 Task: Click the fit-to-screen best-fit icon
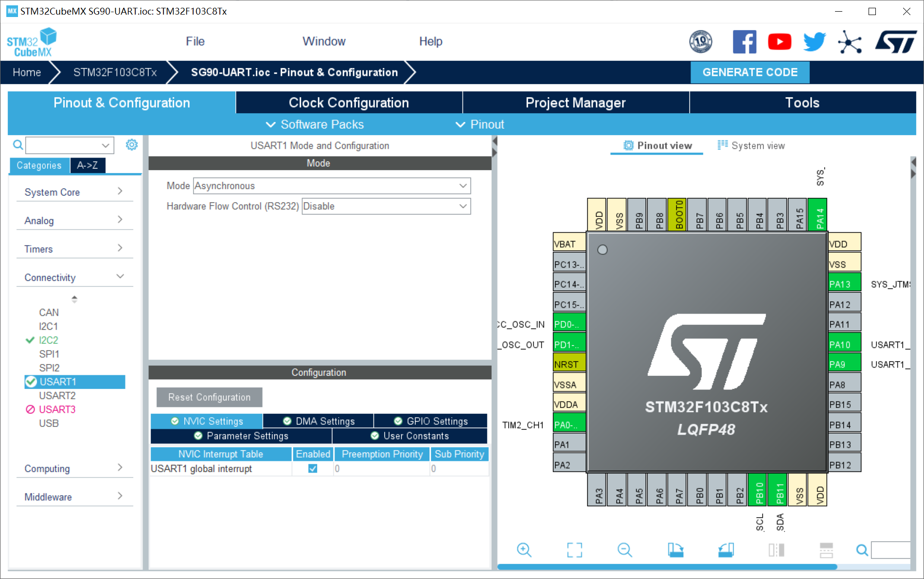(x=574, y=550)
